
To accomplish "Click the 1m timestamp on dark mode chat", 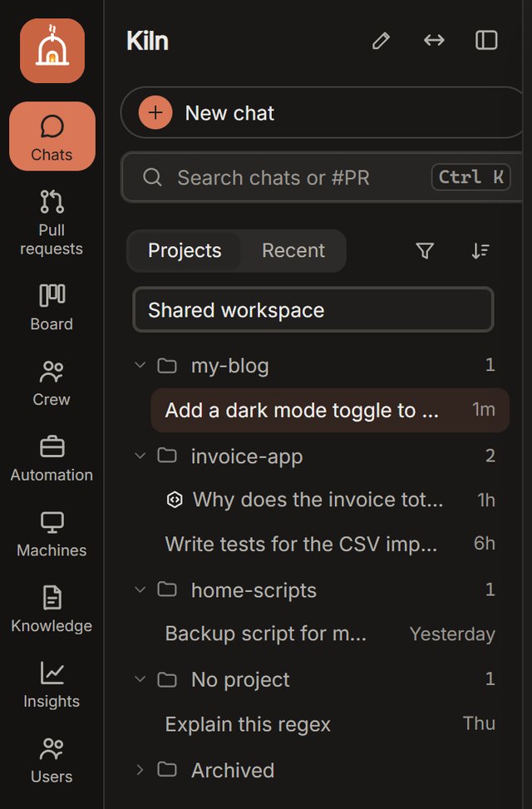I will [x=484, y=409].
